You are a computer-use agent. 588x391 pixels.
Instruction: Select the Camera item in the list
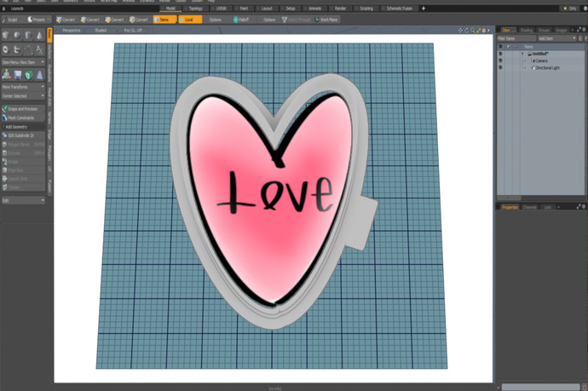click(541, 60)
